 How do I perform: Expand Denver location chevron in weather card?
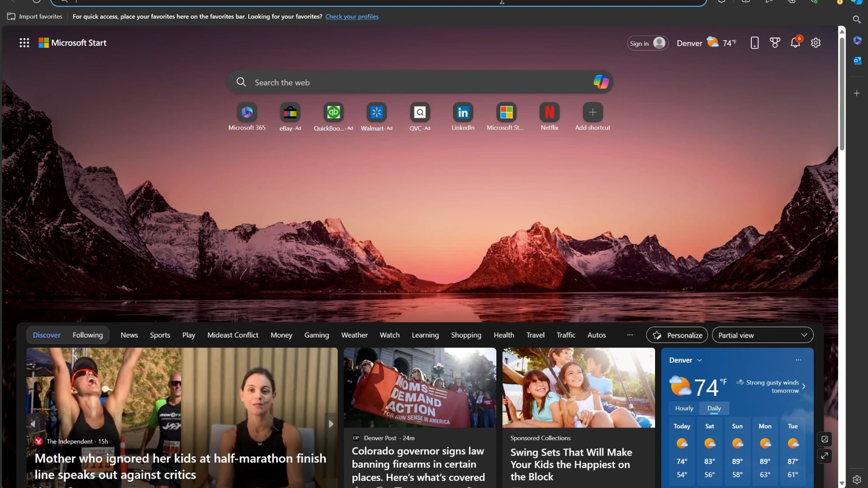pos(699,360)
